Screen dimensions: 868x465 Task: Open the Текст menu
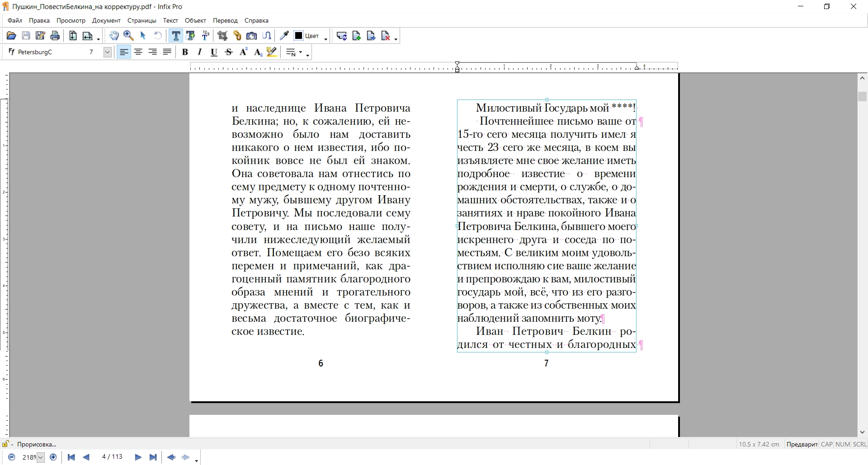click(x=170, y=20)
